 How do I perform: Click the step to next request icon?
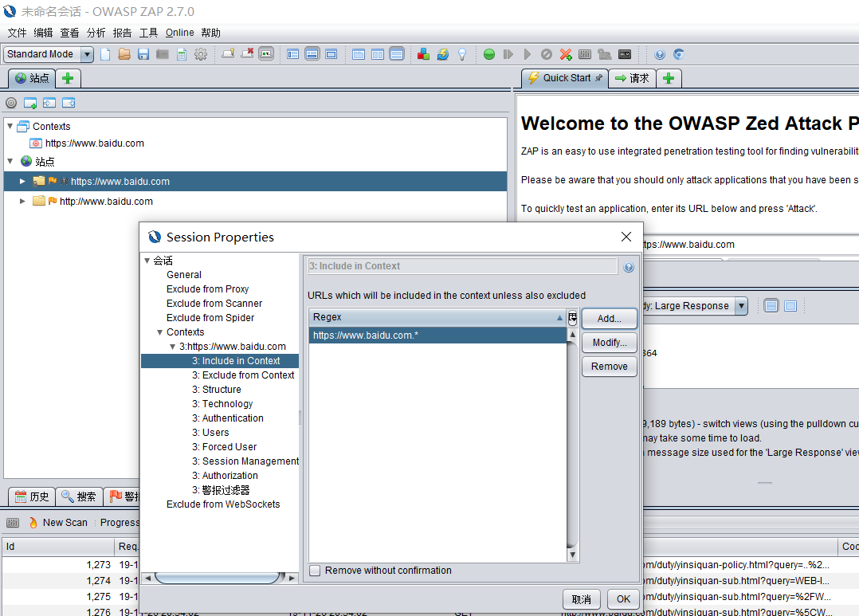[508, 54]
